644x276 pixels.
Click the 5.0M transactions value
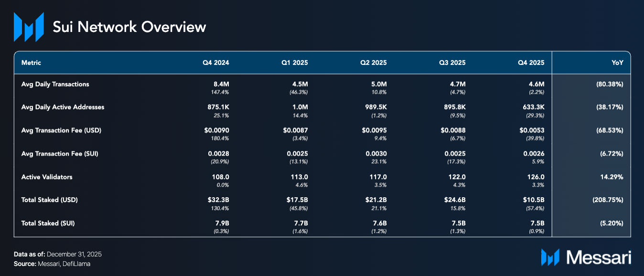pyautogui.click(x=379, y=84)
